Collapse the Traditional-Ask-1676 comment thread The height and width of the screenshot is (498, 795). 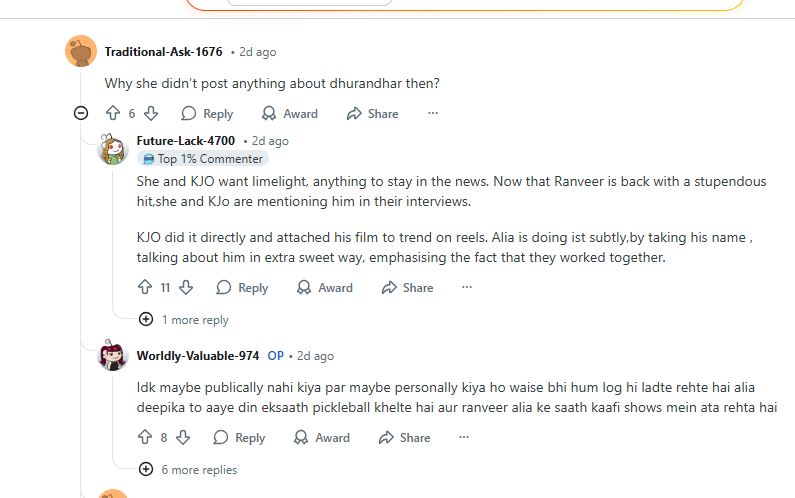[81, 113]
